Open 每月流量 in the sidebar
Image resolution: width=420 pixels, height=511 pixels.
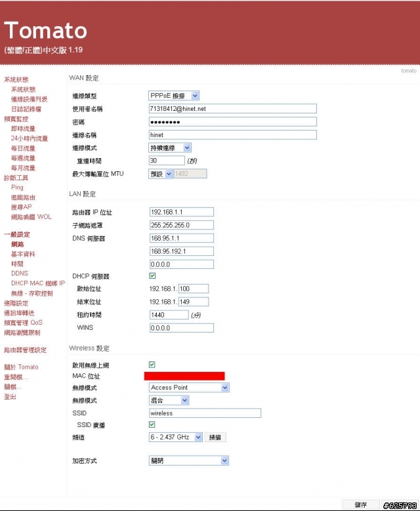click(23, 168)
